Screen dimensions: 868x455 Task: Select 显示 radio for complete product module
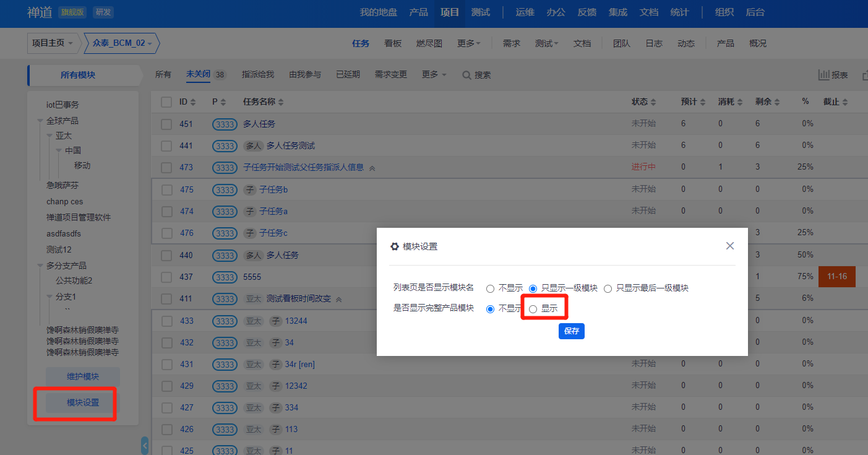pyautogui.click(x=533, y=309)
